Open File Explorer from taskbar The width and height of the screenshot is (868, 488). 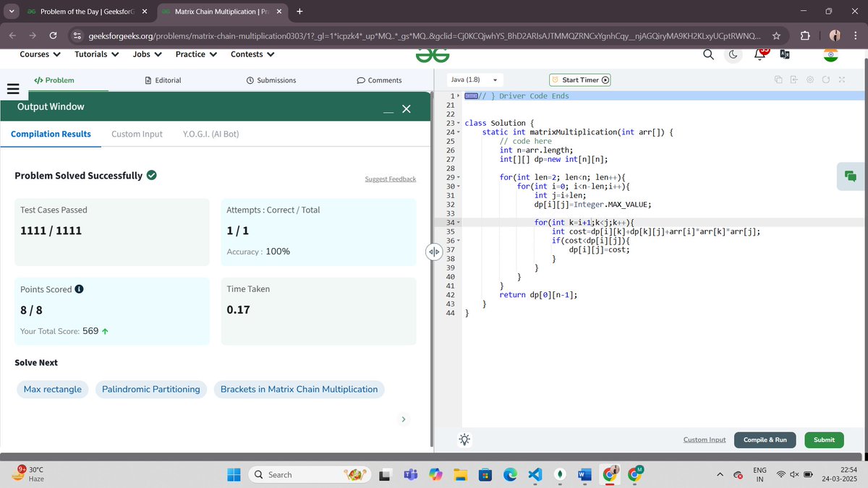point(461,474)
